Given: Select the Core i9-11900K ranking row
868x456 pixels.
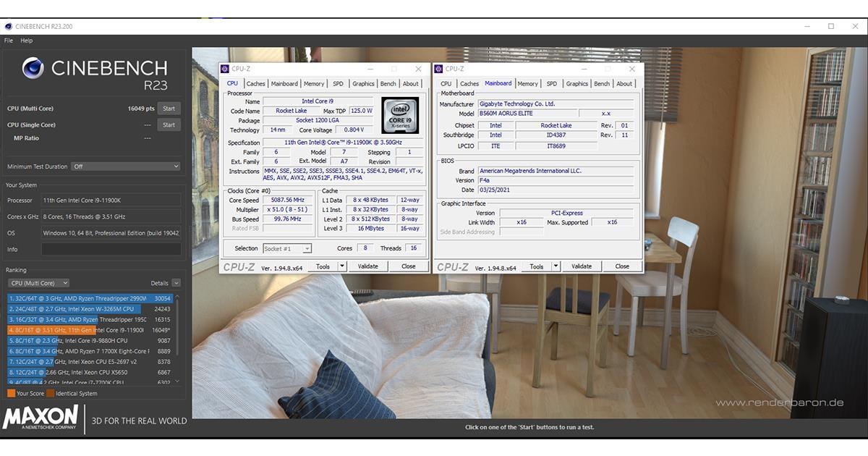Looking at the screenshot, I should coord(90,329).
